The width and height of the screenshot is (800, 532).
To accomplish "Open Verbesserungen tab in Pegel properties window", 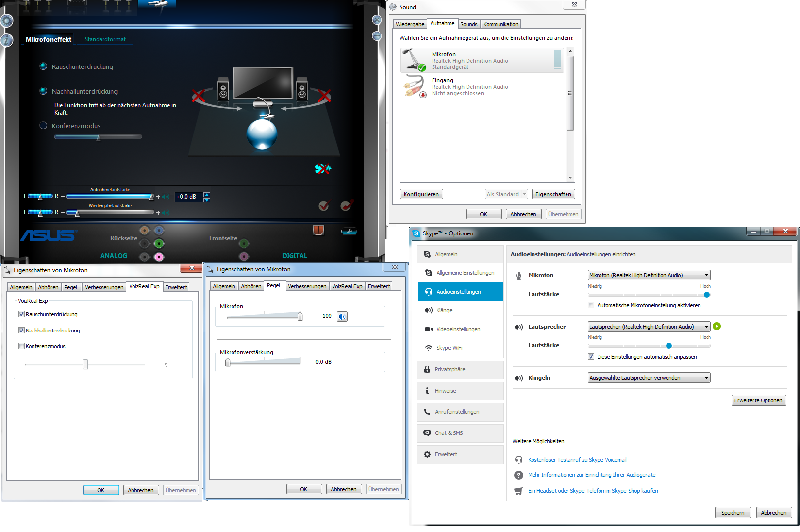I will click(x=307, y=286).
